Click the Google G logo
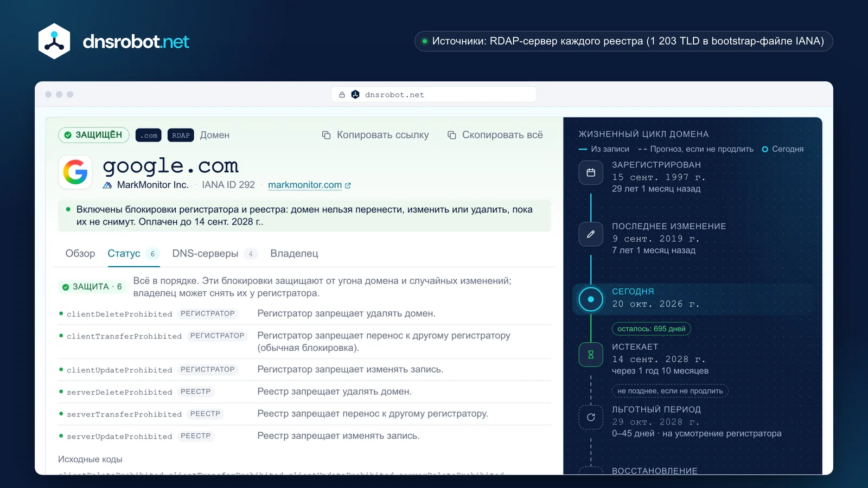Image resolution: width=868 pixels, height=488 pixels. (75, 172)
